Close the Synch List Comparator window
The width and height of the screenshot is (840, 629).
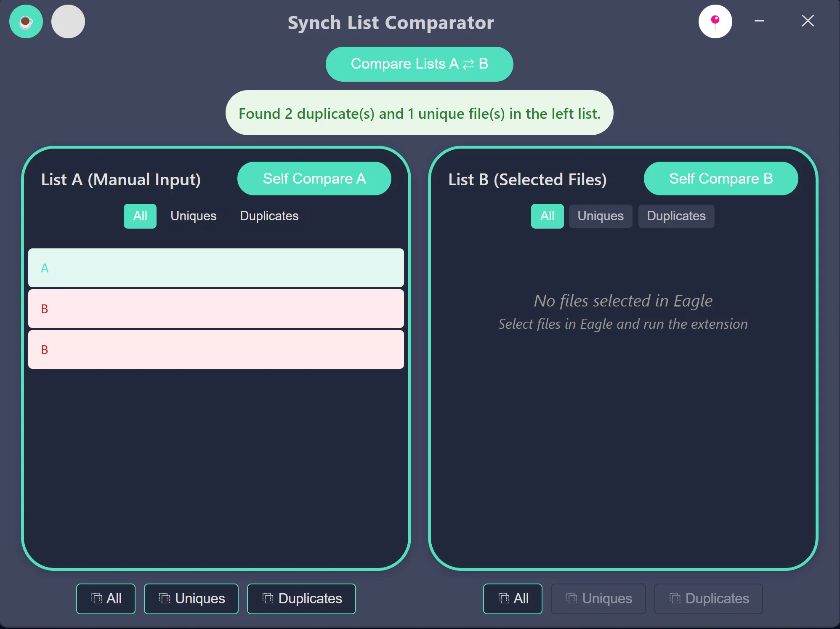(x=807, y=21)
